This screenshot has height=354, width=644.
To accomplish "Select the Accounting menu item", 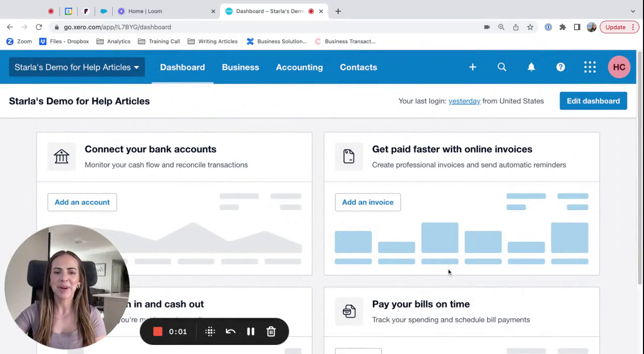I will point(299,67).
